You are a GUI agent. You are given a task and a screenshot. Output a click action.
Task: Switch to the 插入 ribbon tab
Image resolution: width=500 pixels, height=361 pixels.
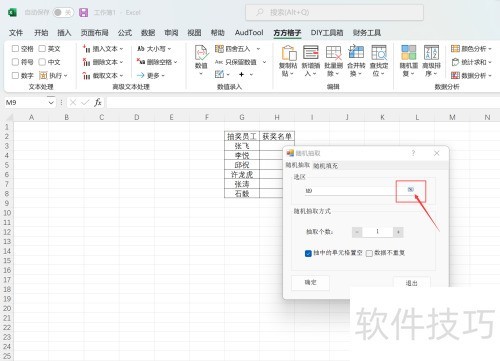coord(64,33)
